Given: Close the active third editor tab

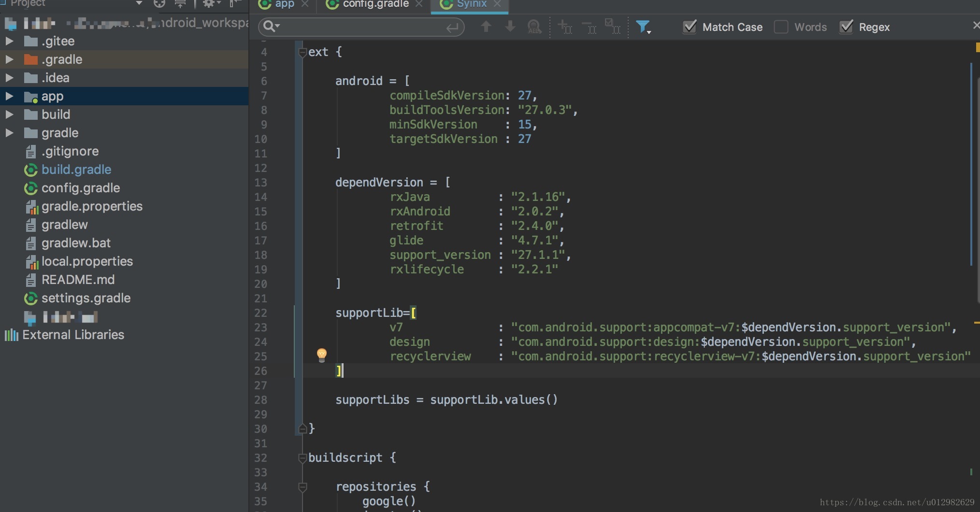Looking at the screenshot, I should point(497,4).
